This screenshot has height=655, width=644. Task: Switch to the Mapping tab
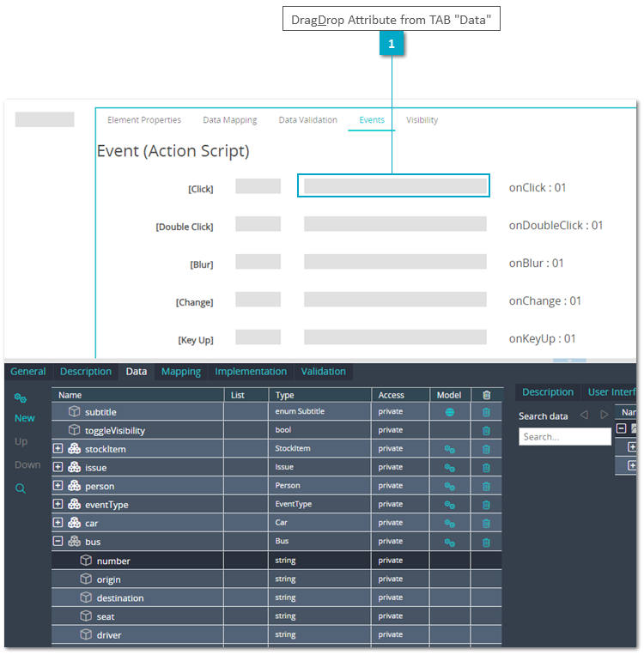pyautogui.click(x=181, y=372)
